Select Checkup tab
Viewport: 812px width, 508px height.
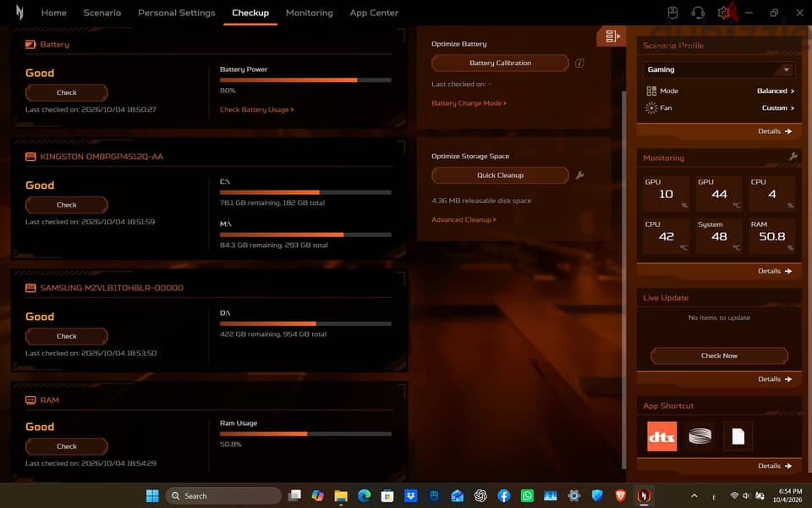(250, 13)
